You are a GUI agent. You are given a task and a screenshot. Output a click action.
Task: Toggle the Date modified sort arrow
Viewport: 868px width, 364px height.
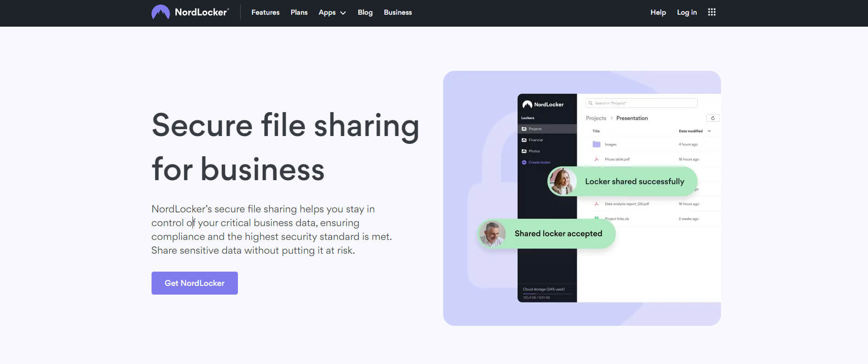709,131
